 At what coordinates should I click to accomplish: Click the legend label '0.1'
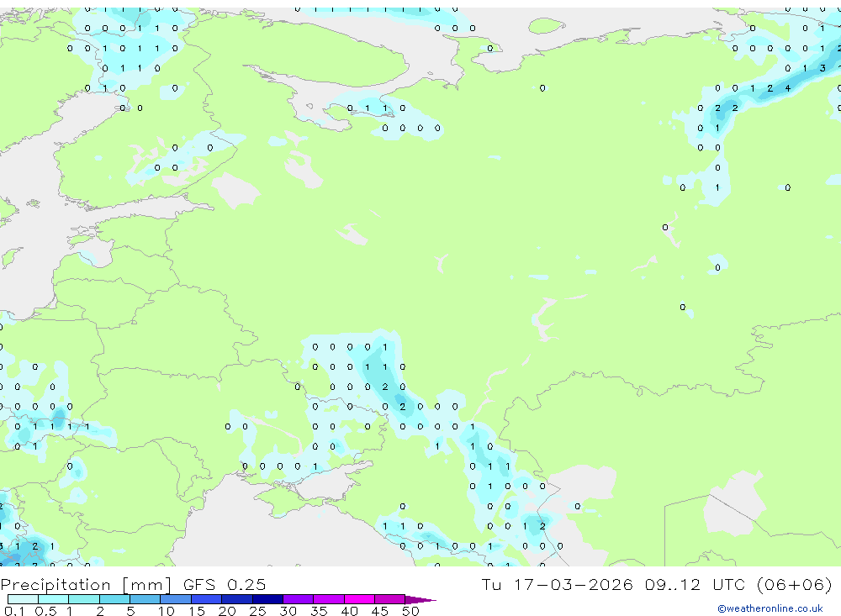click(14, 611)
